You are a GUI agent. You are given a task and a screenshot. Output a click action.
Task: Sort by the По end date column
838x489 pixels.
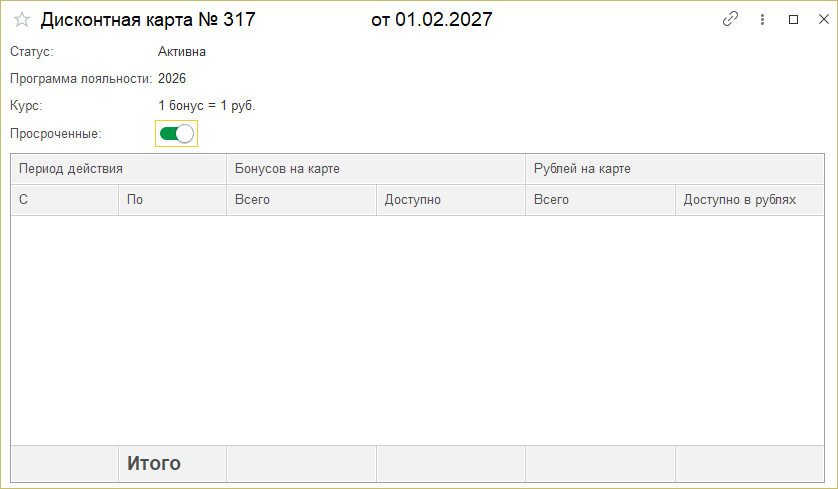coord(172,200)
